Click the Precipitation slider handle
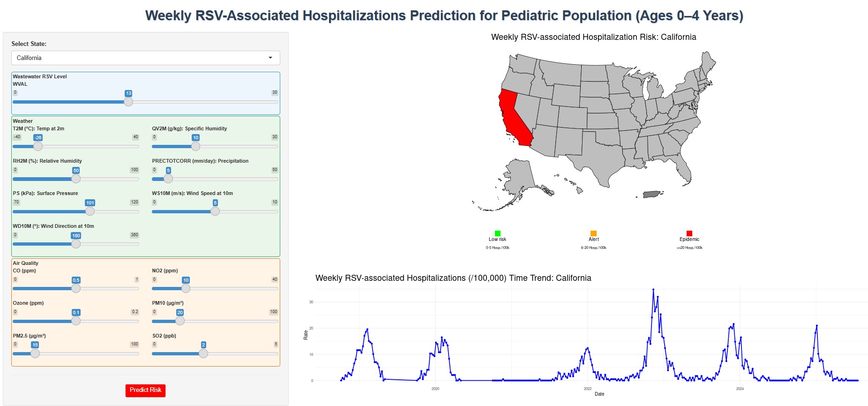The image size is (868, 406). coord(168,179)
